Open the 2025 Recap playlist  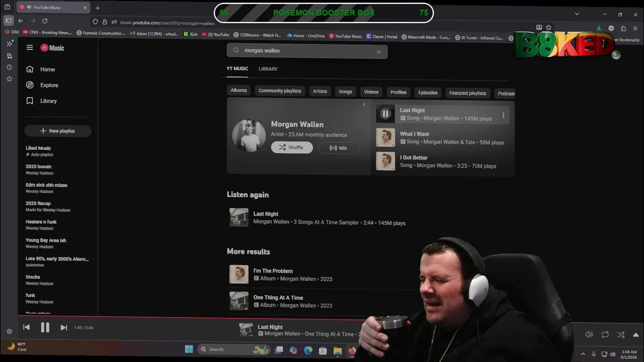click(48, 206)
